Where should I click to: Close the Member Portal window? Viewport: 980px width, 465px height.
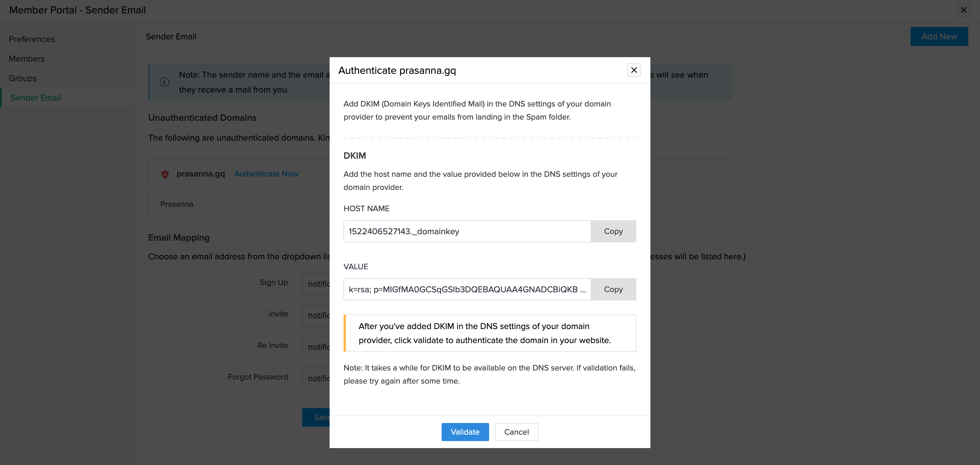[963, 10]
